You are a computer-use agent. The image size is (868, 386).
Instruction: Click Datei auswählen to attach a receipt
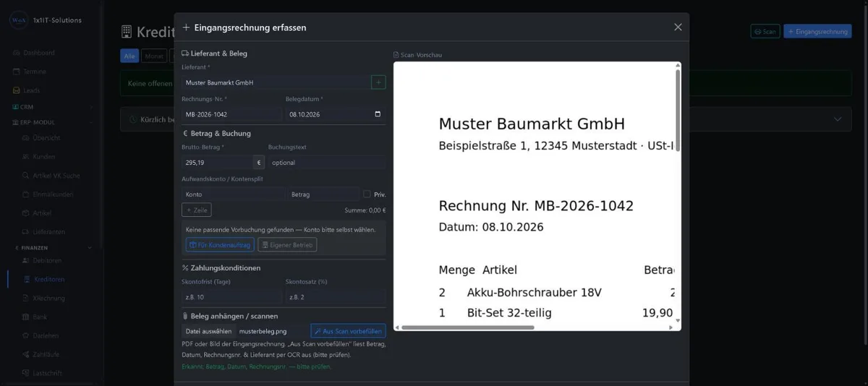[208, 331]
